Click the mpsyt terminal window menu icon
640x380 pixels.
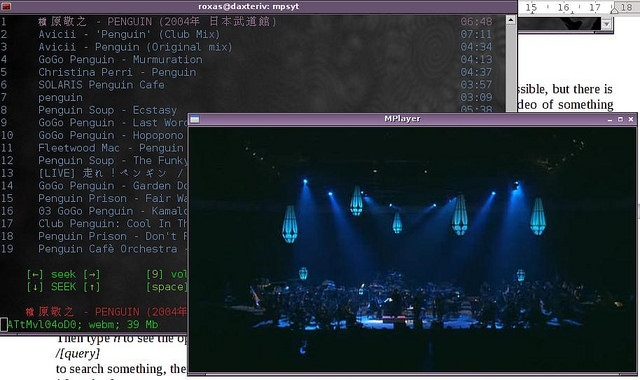pos(6,7)
